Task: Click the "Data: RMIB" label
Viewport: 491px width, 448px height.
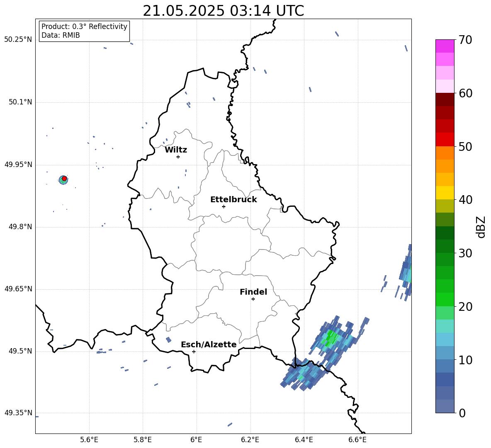Action: 61,35
